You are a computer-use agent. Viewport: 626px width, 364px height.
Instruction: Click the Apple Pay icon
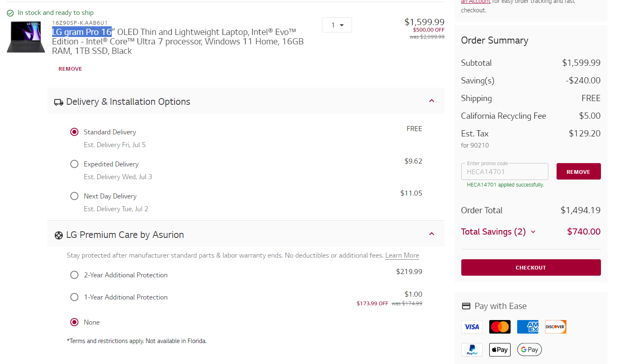pyautogui.click(x=499, y=350)
